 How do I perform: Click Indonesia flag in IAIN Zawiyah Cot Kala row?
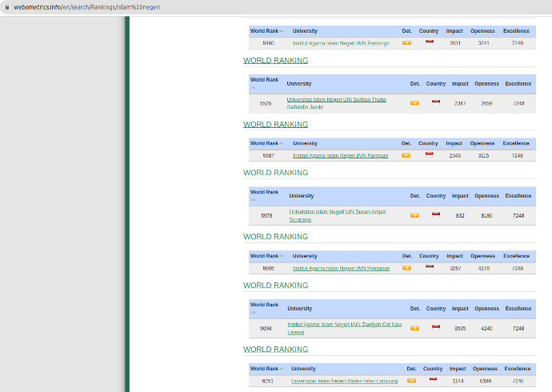436,326
